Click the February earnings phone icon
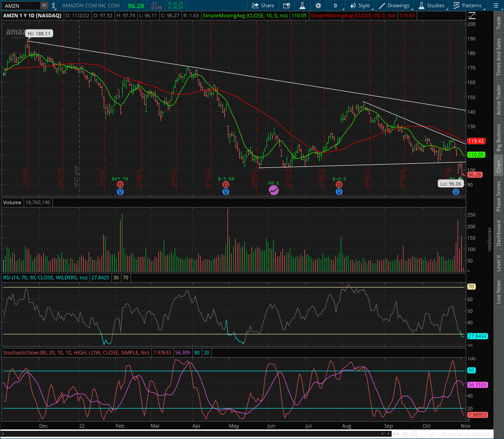Screen dimensions: 504x439 tap(120, 184)
